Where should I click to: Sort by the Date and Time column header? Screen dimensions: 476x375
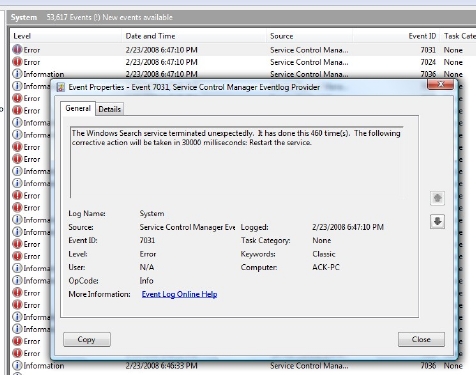tap(194, 36)
